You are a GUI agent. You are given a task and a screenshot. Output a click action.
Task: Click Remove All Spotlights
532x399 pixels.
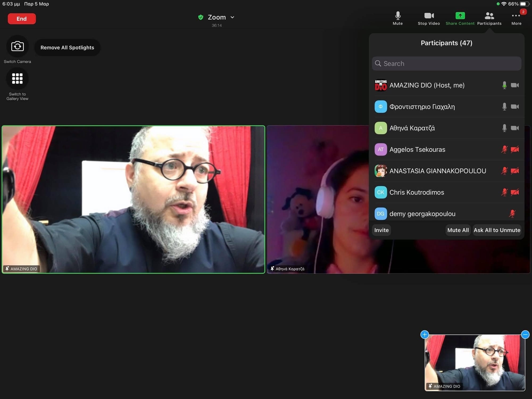point(67,48)
